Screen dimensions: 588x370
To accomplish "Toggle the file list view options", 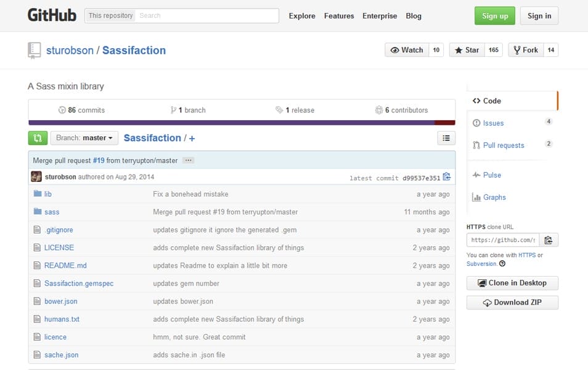I will [446, 138].
